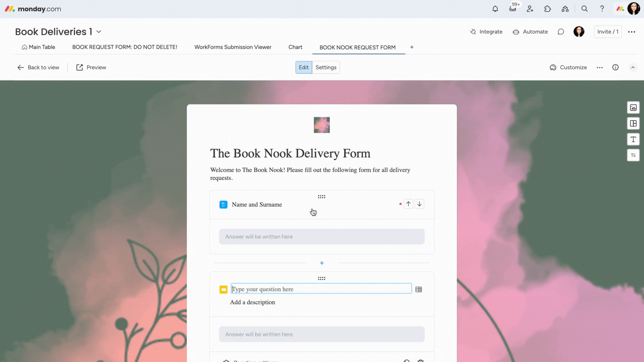Open the work management product switcher icon
This screenshot has height=362, width=644.
(565, 9)
